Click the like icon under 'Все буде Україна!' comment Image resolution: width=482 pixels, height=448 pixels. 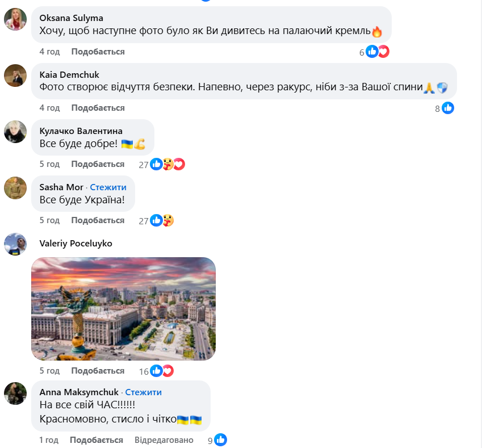tap(155, 220)
